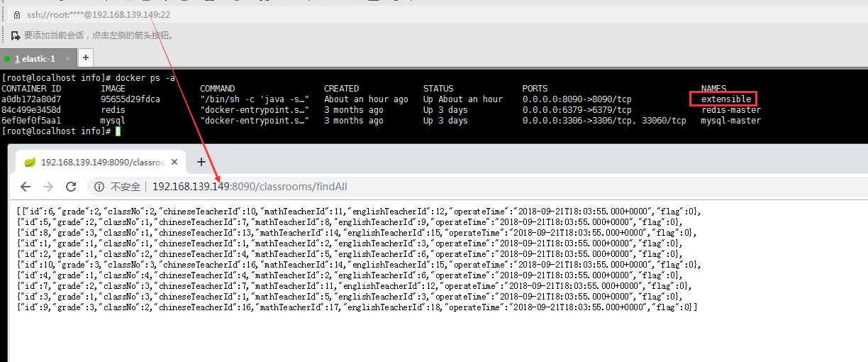The width and height of the screenshot is (868, 362).
Task: Click the leaf favicon on the browser tab
Action: coord(30,162)
